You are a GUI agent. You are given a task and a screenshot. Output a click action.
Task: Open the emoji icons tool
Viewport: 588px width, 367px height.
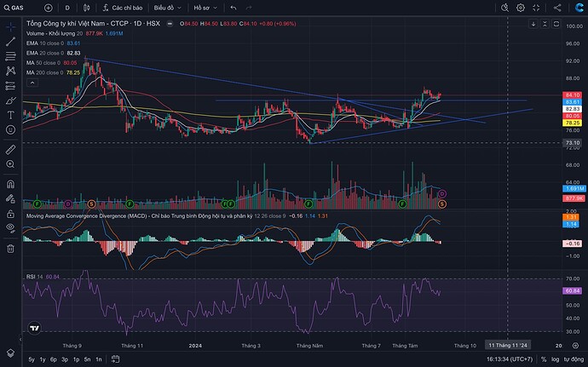10,129
